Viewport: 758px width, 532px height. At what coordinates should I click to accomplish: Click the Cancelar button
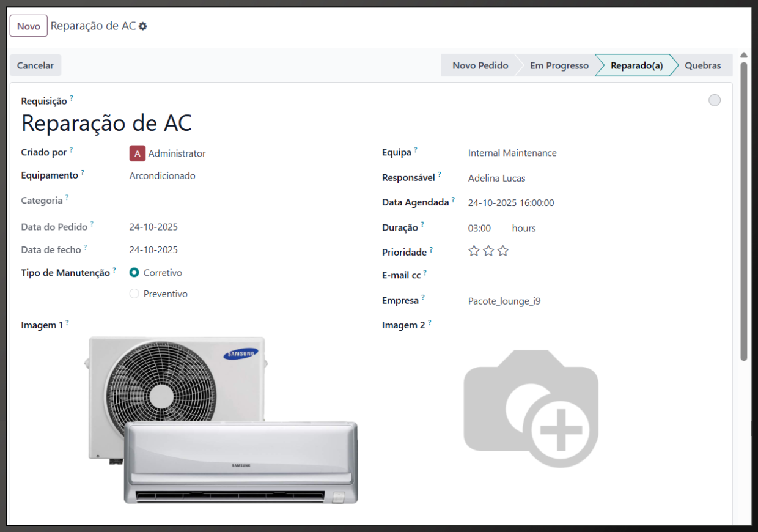point(35,65)
